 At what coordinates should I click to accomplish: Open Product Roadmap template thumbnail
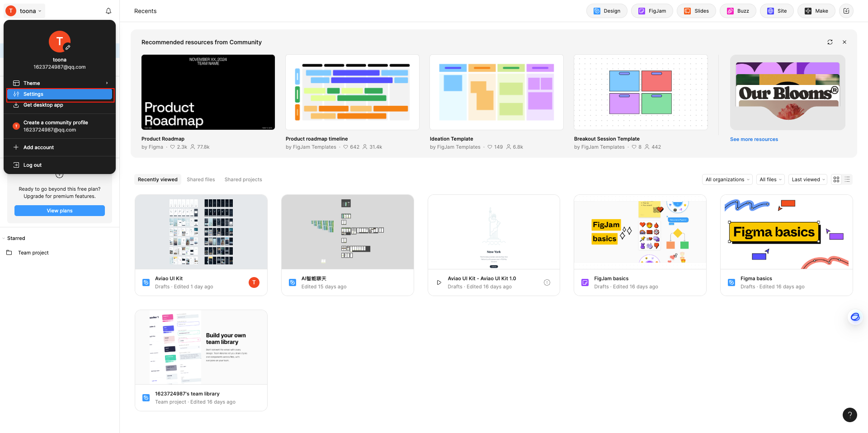[208, 92]
